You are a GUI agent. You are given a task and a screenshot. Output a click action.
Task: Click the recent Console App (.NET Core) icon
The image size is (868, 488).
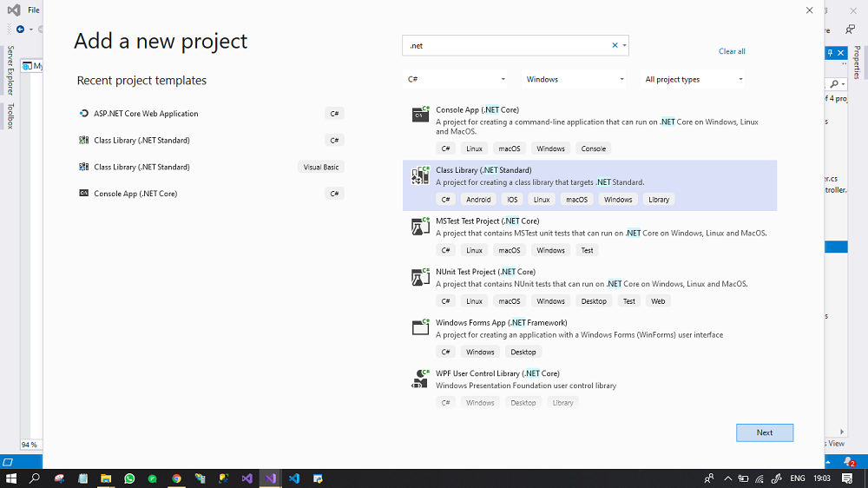point(83,194)
